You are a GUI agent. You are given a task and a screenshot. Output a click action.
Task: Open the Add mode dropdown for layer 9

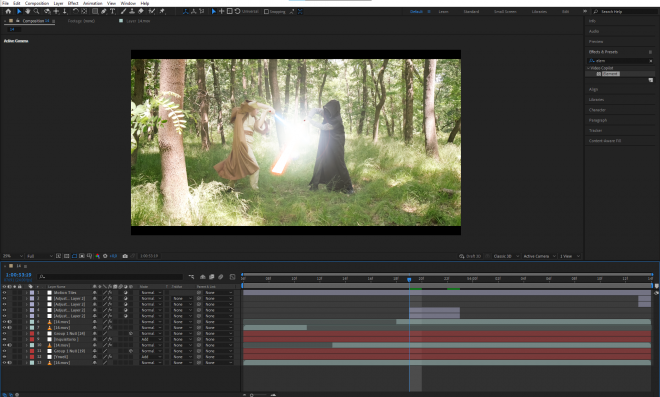151,339
